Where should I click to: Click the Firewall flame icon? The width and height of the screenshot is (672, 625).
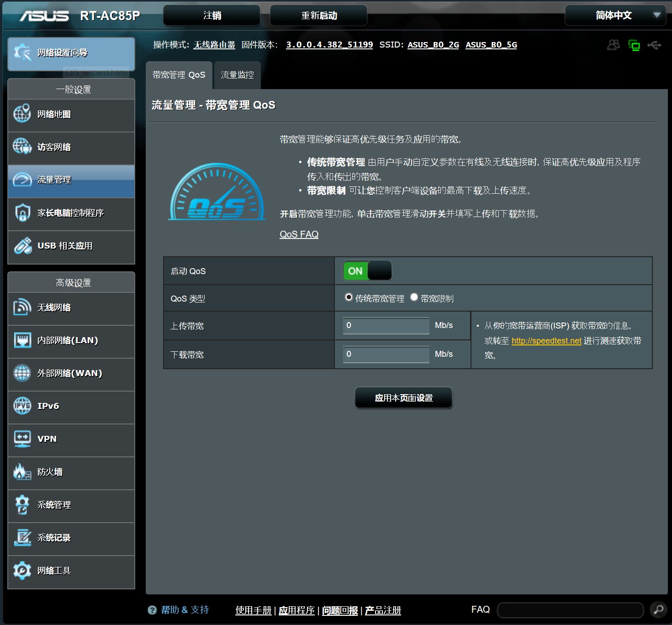22,472
